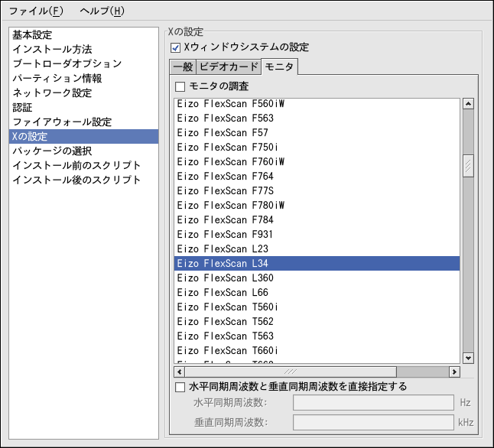Click the horizontal scrollbar thumb

coord(289,372)
